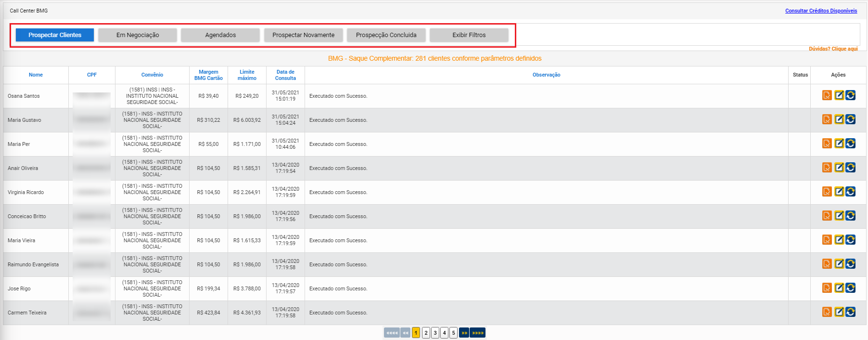
Task: Click the Exibir Filtros button
Action: (x=469, y=35)
